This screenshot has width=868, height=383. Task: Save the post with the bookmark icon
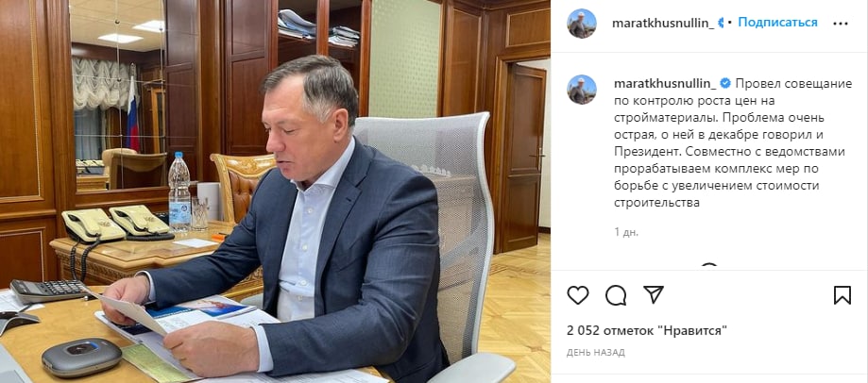(842, 295)
